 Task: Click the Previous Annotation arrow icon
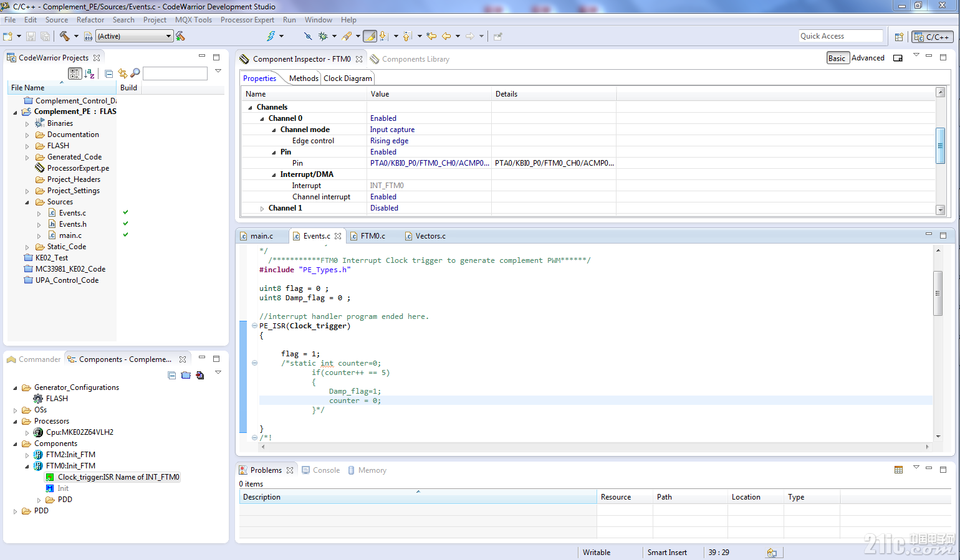click(408, 36)
